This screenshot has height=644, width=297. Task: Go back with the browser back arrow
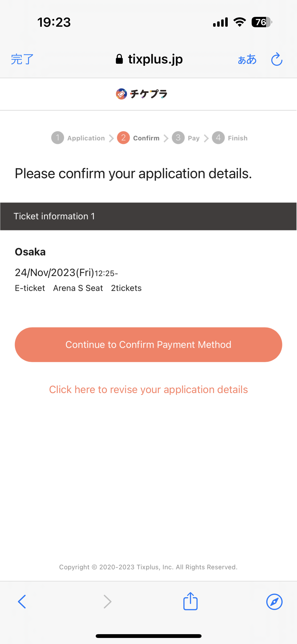point(22,602)
